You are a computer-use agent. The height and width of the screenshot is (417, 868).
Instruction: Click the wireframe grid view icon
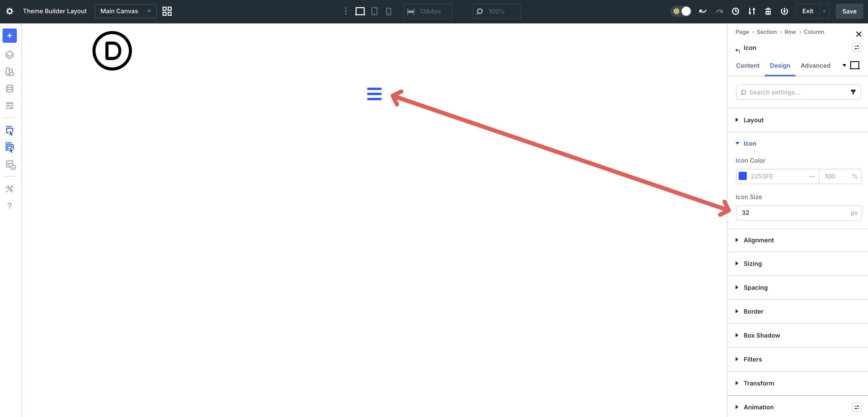coord(167,11)
